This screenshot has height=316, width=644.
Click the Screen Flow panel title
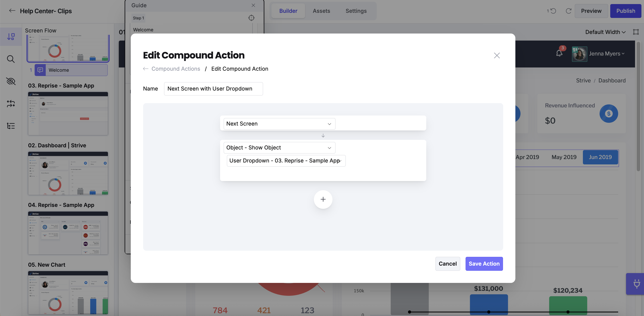pyautogui.click(x=41, y=31)
